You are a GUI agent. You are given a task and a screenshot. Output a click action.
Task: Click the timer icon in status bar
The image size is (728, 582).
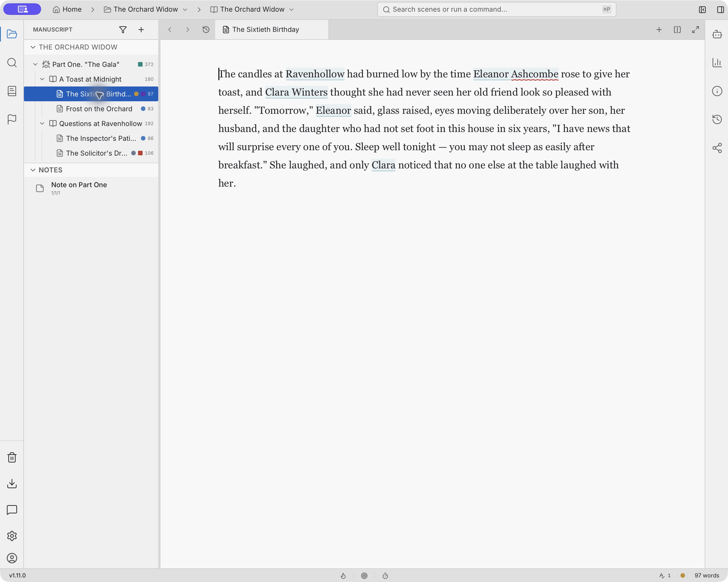pos(385,575)
